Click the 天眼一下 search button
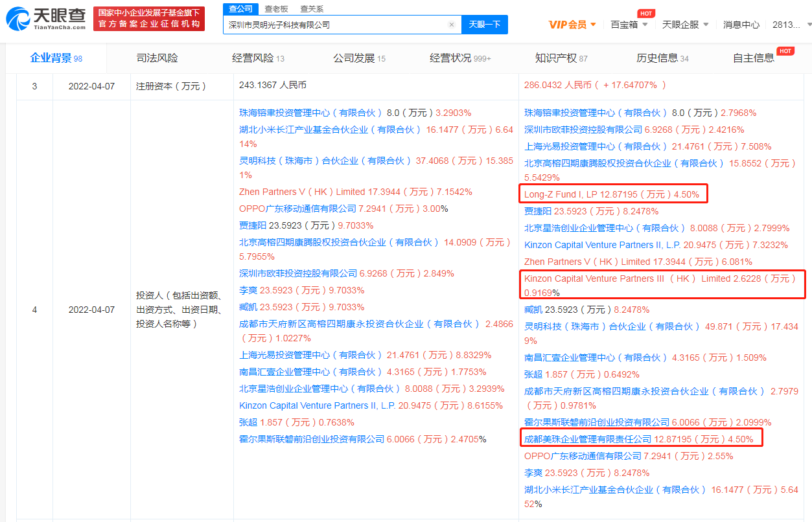The height and width of the screenshot is (522, 812). (485, 25)
